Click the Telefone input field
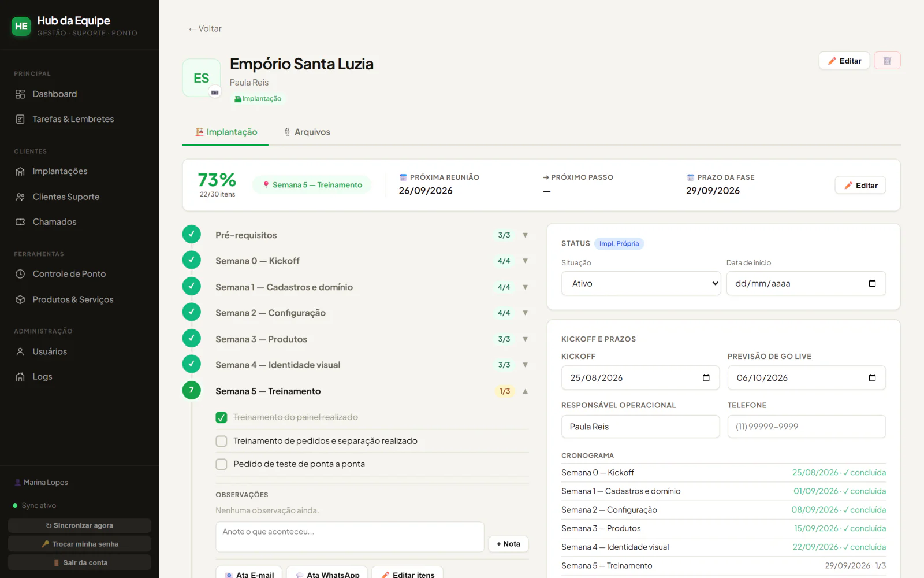Screen dimensions: 924x578 click(x=807, y=427)
